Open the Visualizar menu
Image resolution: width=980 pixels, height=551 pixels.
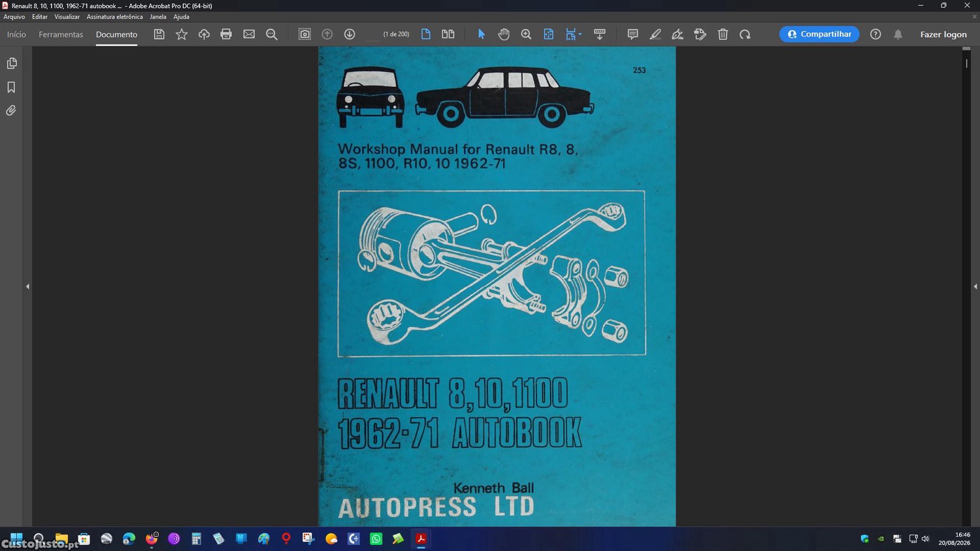67,17
